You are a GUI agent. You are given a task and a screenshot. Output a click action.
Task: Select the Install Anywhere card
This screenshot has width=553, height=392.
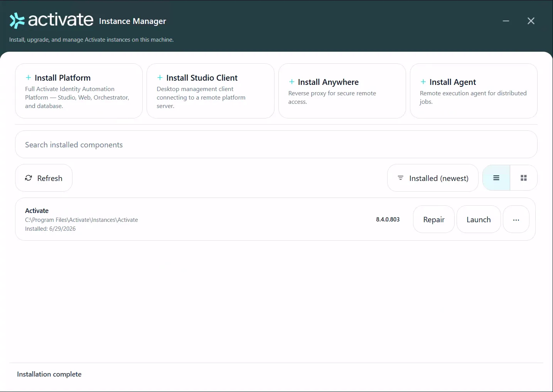(342, 91)
